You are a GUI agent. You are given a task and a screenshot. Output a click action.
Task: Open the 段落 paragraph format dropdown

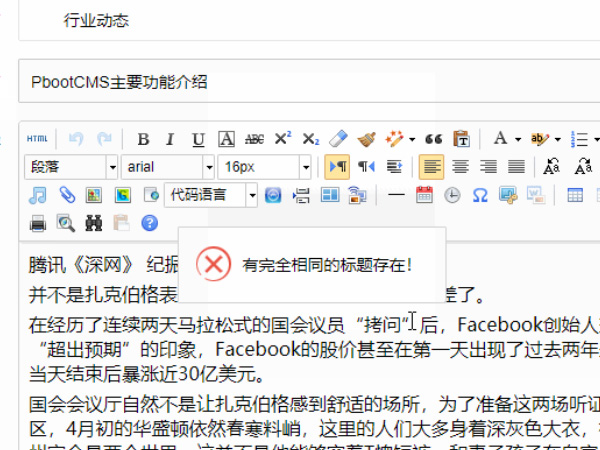(71, 167)
